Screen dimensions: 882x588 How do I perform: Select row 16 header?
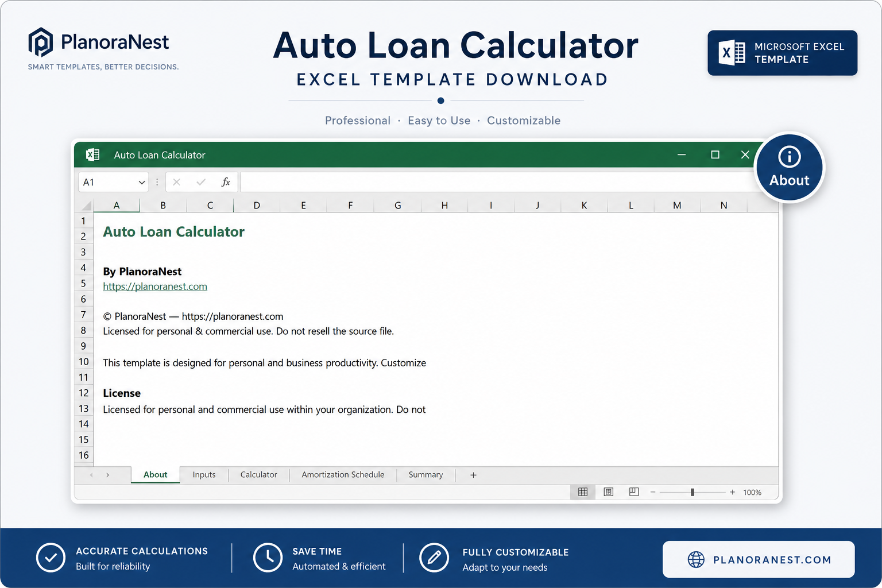point(84,455)
